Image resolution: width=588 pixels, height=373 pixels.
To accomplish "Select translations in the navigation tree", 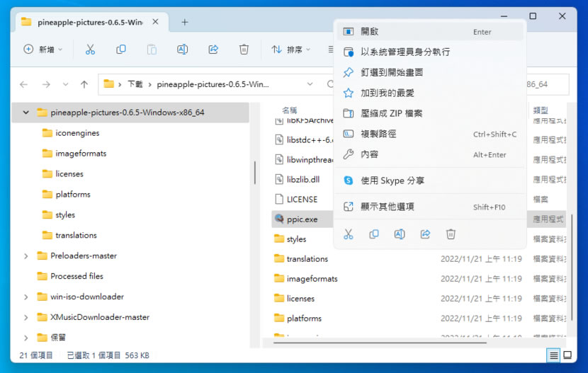I will 76,235.
